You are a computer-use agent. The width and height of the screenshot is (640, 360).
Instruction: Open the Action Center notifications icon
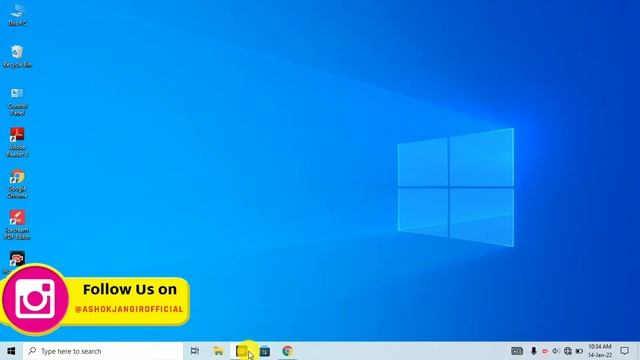(624, 351)
